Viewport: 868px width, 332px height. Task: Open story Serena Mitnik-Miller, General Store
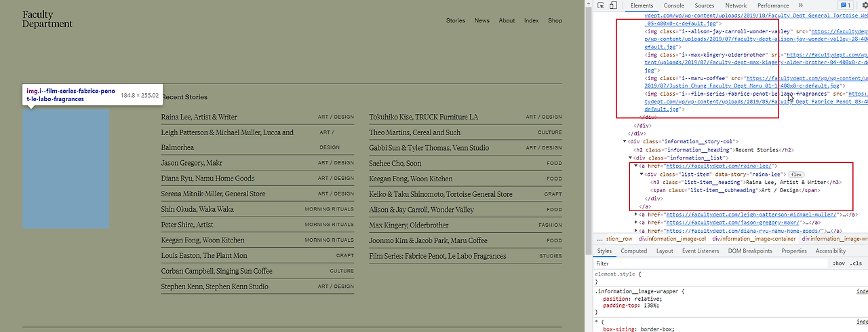click(258, 194)
